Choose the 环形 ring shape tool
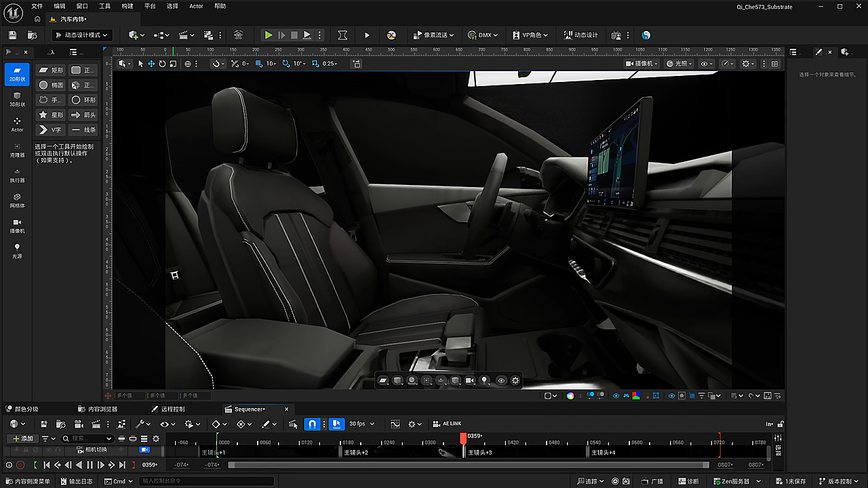 pos(83,100)
